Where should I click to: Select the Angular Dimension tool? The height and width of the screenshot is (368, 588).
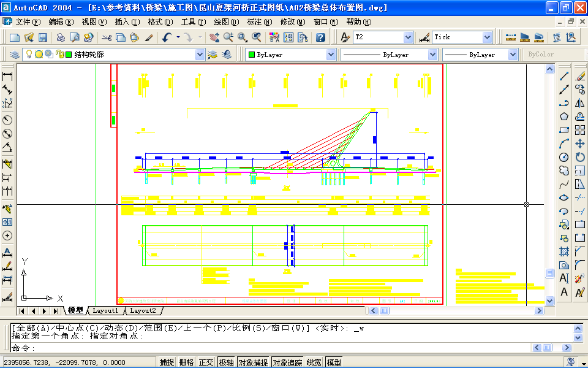coord(7,147)
